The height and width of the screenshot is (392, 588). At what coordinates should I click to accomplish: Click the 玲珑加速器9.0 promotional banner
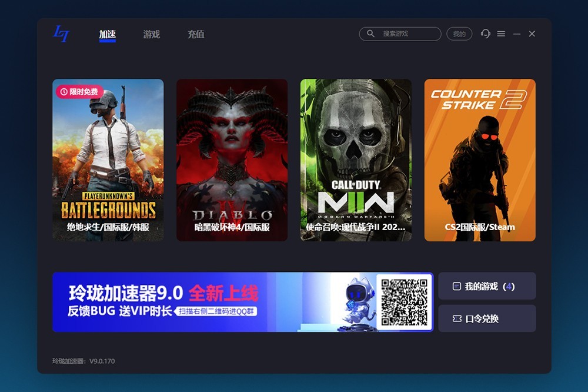pyautogui.click(x=243, y=302)
